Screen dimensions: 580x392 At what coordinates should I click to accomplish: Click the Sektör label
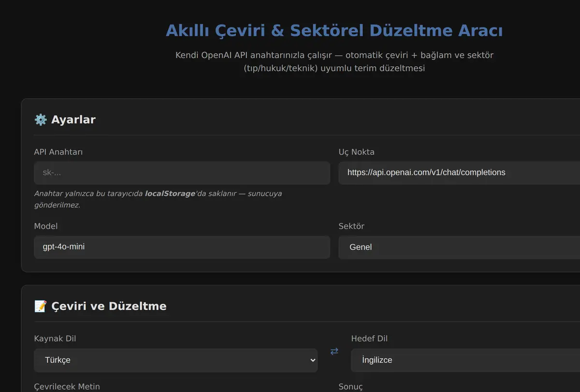pyautogui.click(x=352, y=226)
